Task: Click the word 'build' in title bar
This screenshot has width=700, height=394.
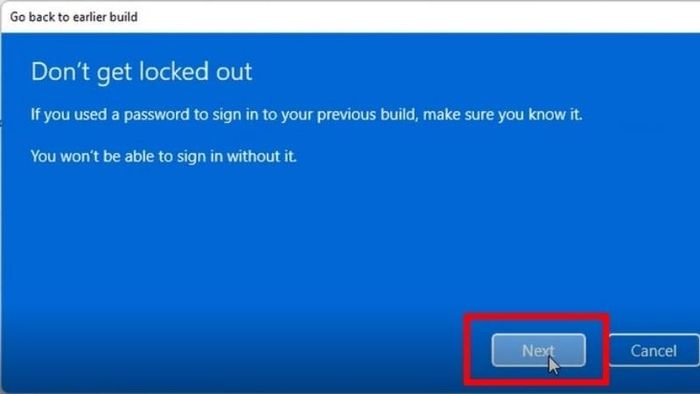Action: pos(124,17)
